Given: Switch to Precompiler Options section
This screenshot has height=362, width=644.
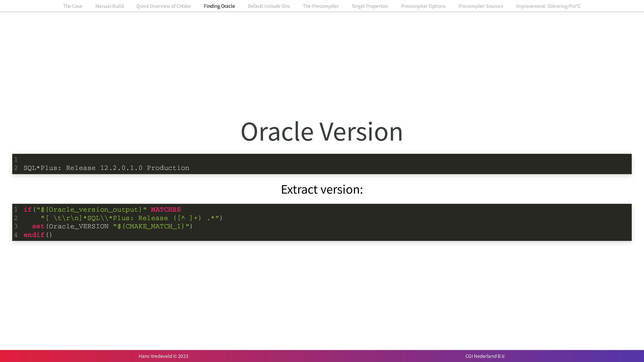Looking at the screenshot, I should [x=423, y=6].
